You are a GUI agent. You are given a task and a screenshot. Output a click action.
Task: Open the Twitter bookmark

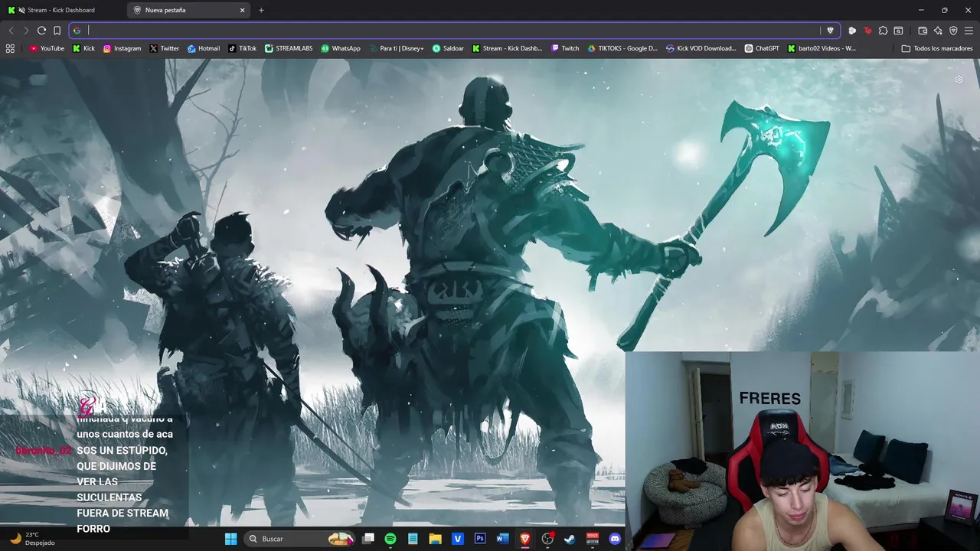[164, 48]
